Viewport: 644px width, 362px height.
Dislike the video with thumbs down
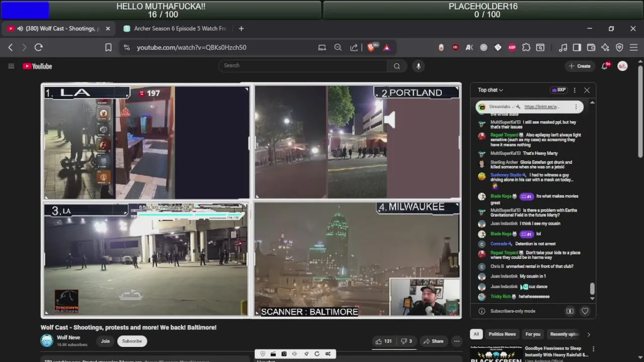tap(407, 341)
